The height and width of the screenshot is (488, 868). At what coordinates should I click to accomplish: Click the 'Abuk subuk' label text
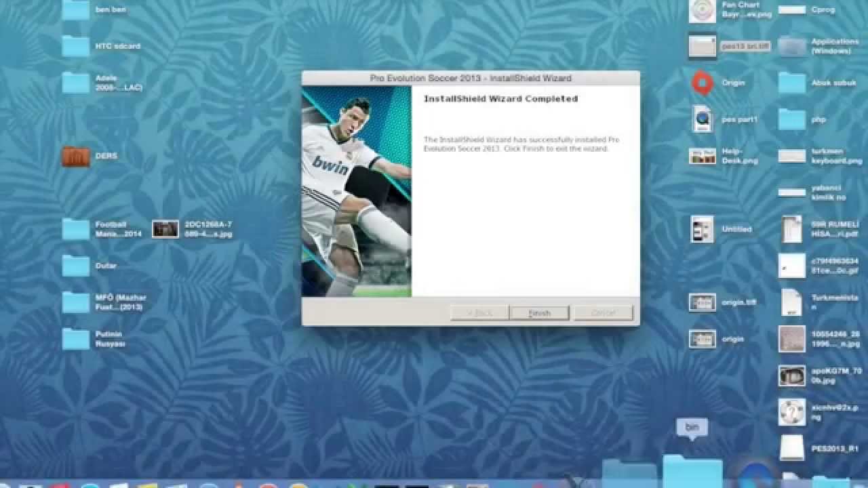834,83
